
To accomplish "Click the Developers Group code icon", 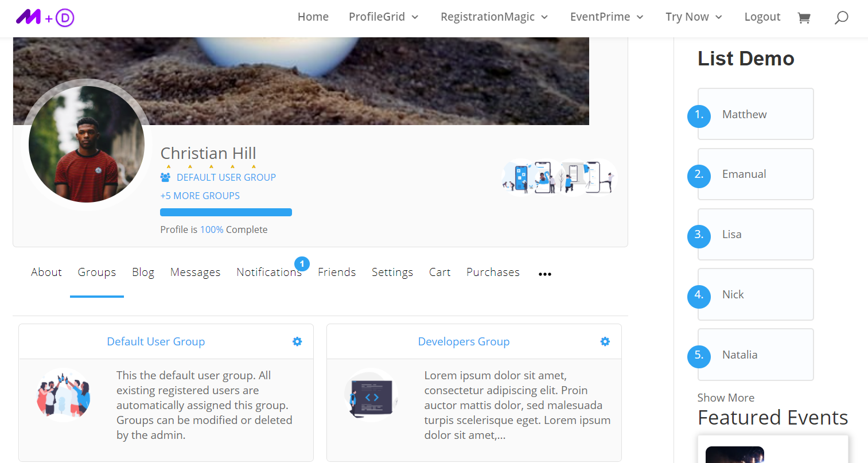I will tap(371, 396).
